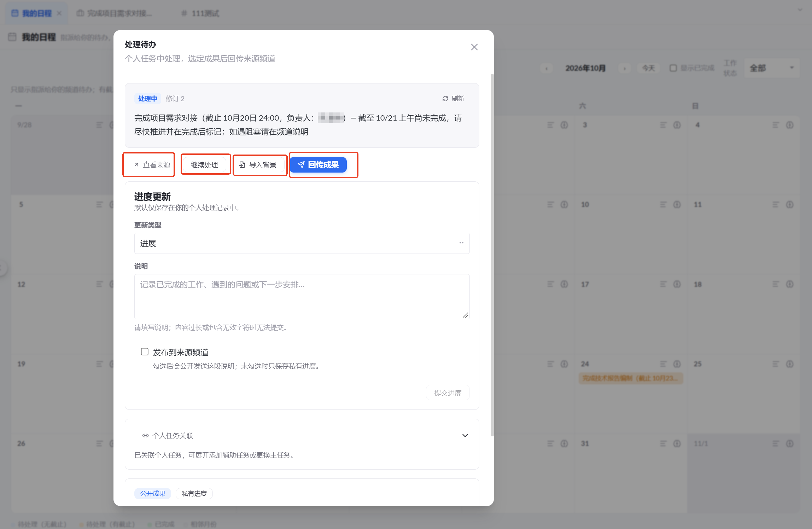
Task: Go to next month in calendar
Action: (x=625, y=68)
